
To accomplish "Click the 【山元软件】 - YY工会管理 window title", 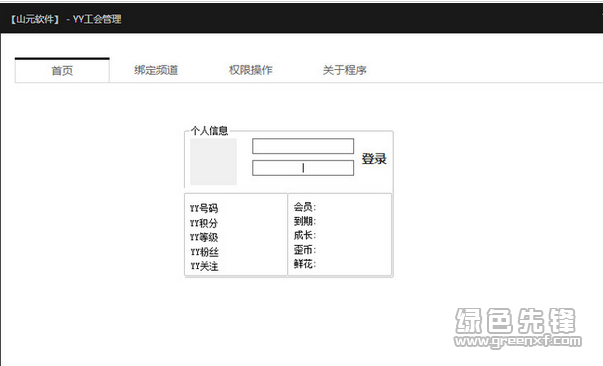I will [65, 19].
